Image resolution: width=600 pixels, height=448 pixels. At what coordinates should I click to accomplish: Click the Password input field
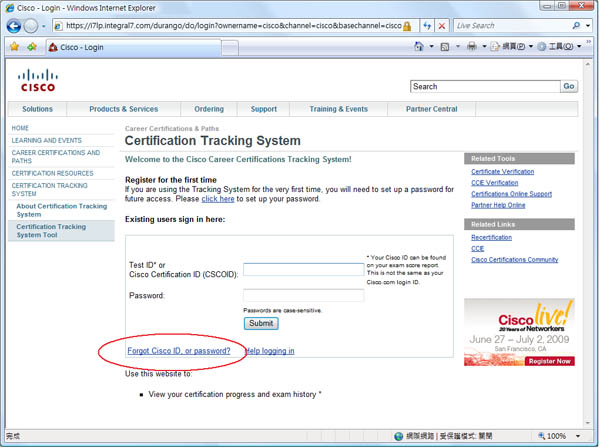pos(303,295)
